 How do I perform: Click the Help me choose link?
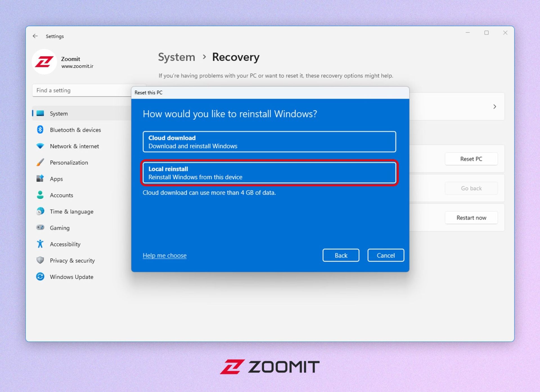pyautogui.click(x=164, y=255)
